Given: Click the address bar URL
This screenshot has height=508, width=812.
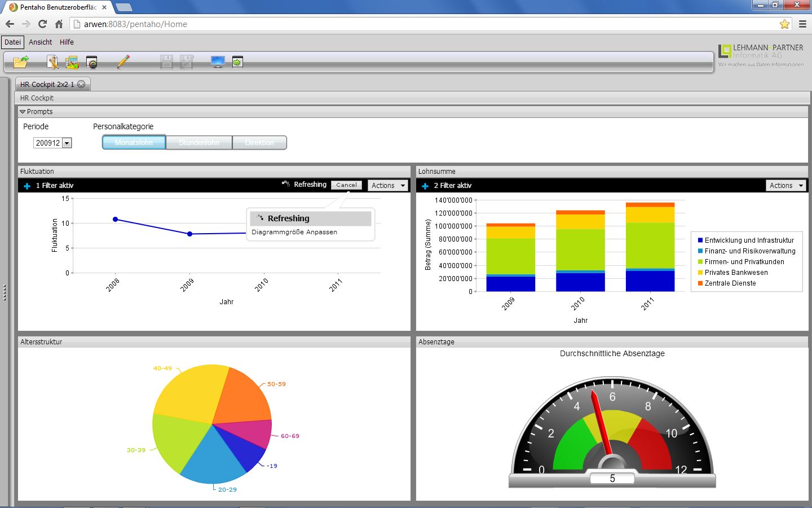Looking at the screenshot, I should point(135,24).
